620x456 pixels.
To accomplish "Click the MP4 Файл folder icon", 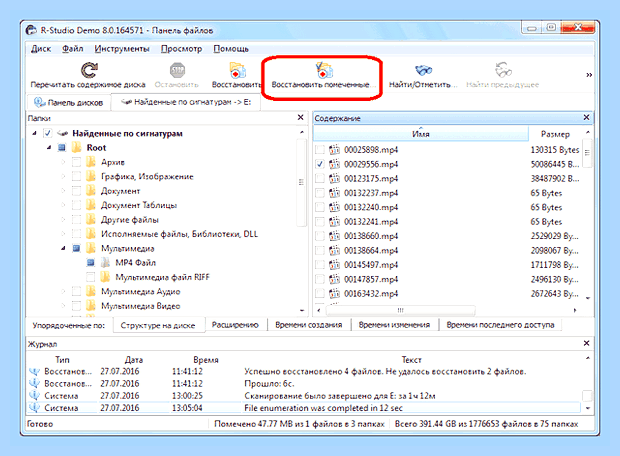I will pos(105,262).
